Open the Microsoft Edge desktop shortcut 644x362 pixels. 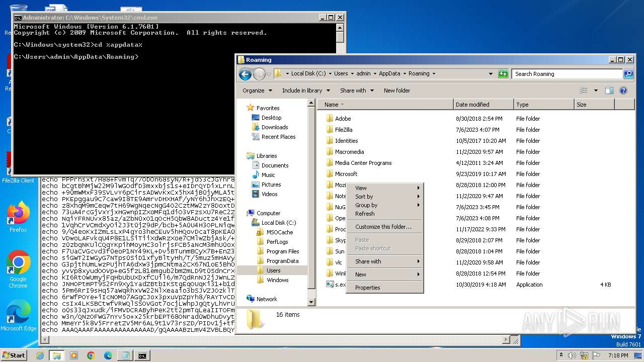tap(18, 315)
